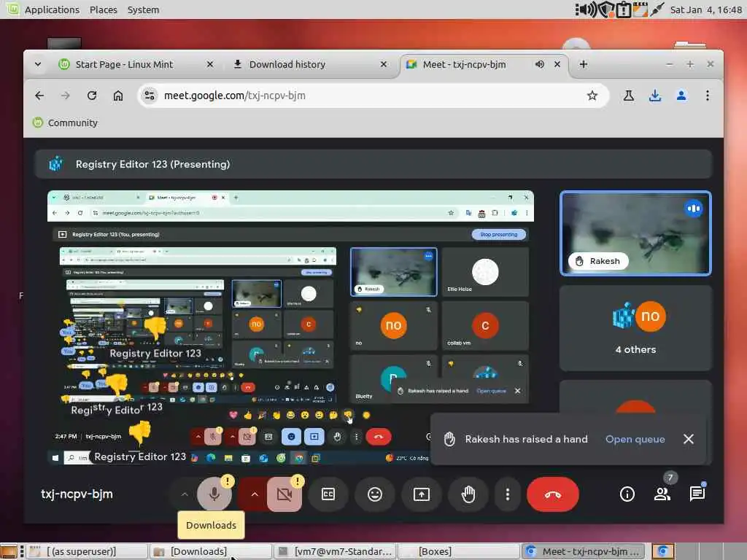Open meeting details info icon

pyautogui.click(x=627, y=494)
